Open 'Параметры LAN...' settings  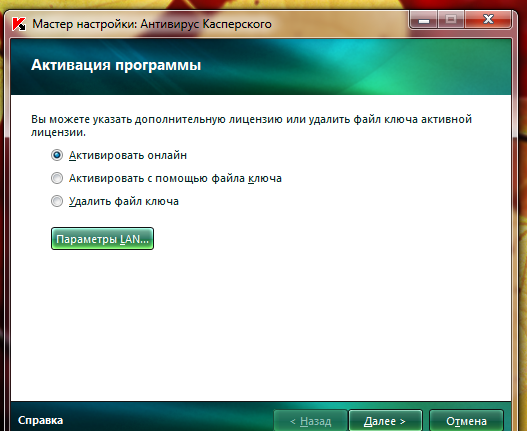pos(102,239)
